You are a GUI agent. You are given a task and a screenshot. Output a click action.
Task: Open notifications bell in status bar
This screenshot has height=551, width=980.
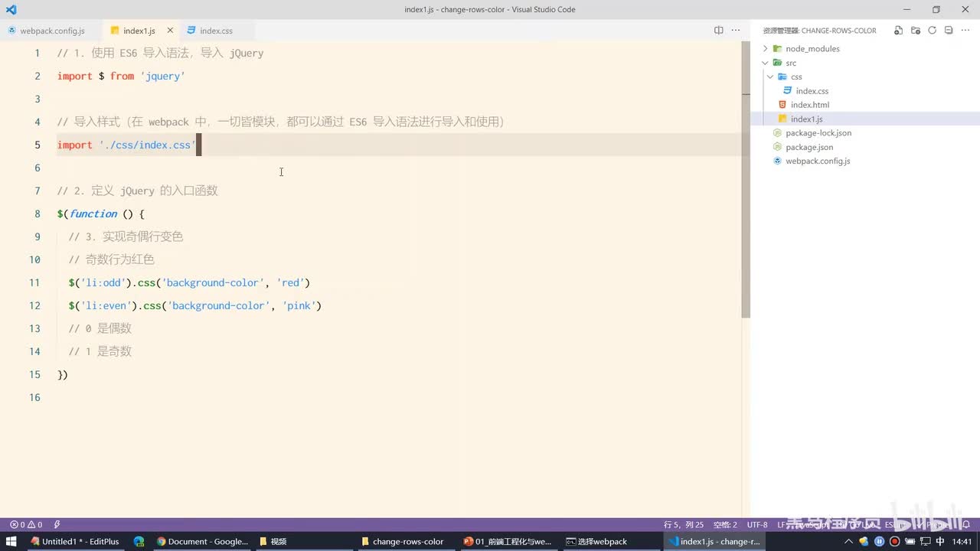tap(966, 525)
